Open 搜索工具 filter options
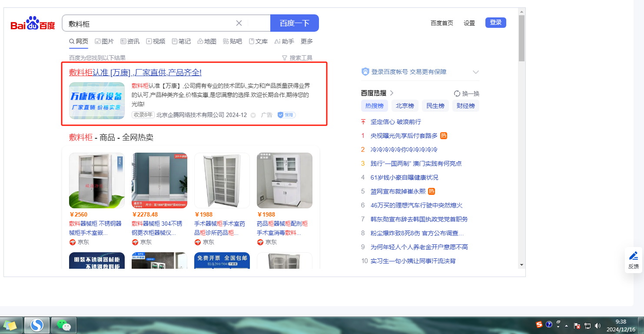644x334 pixels. 297,58
